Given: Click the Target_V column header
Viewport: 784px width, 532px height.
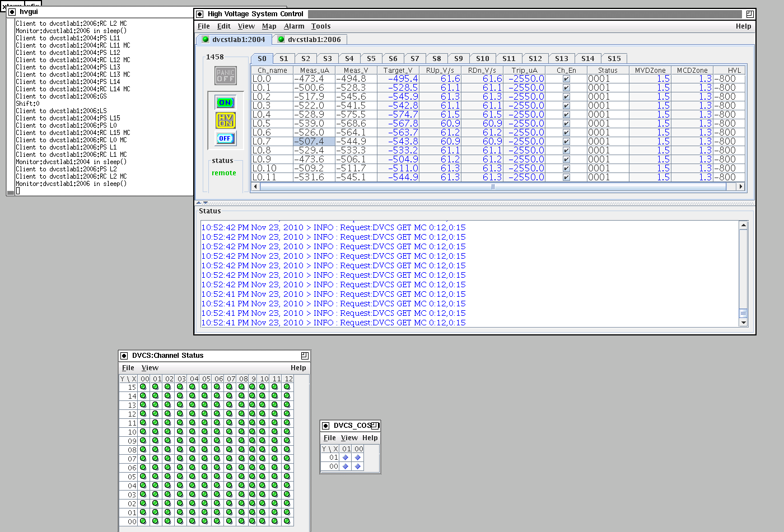Looking at the screenshot, I should coord(398,70).
